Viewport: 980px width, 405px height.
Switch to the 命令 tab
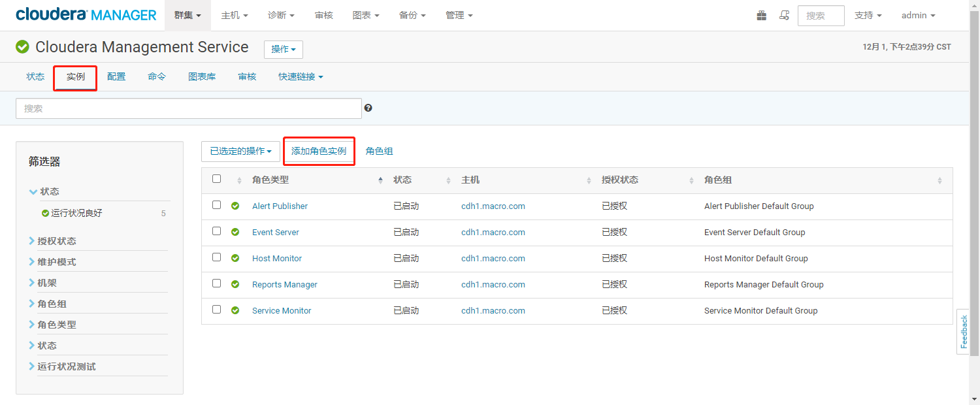pos(157,76)
